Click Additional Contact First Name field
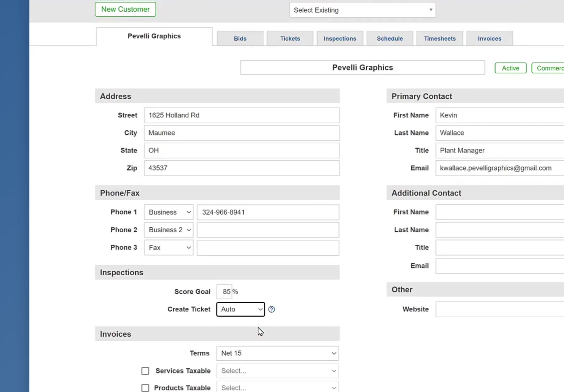 point(500,212)
